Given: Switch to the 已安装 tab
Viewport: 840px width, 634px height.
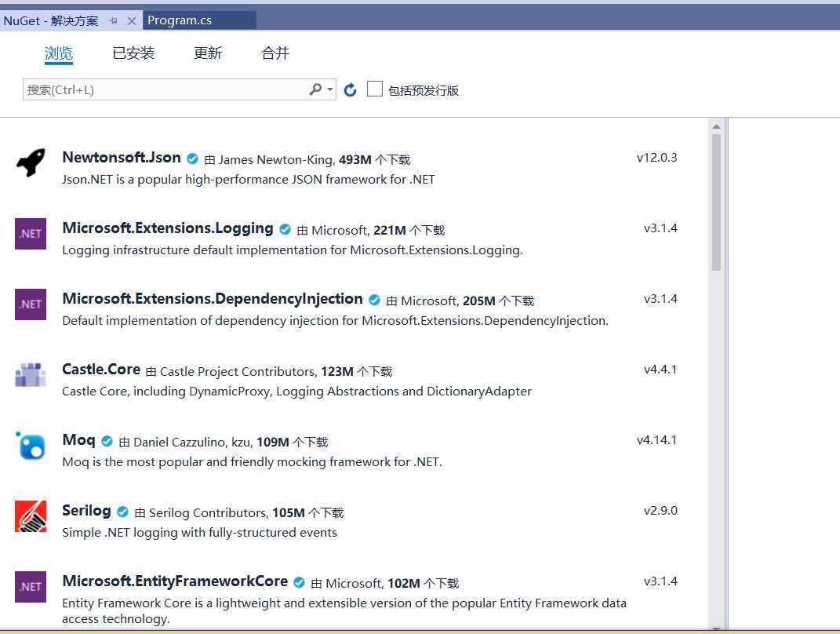Looking at the screenshot, I should pyautogui.click(x=133, y=53).
